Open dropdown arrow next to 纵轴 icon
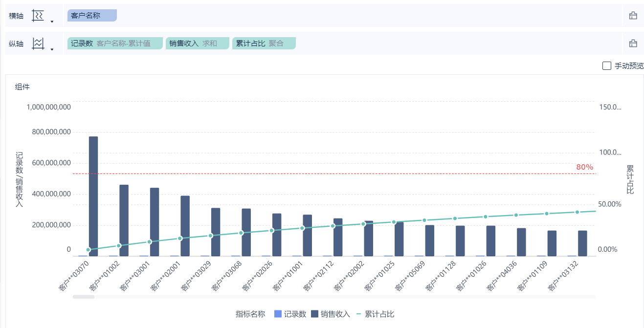Screen dimensions: 644x328 tap(52, 49)
